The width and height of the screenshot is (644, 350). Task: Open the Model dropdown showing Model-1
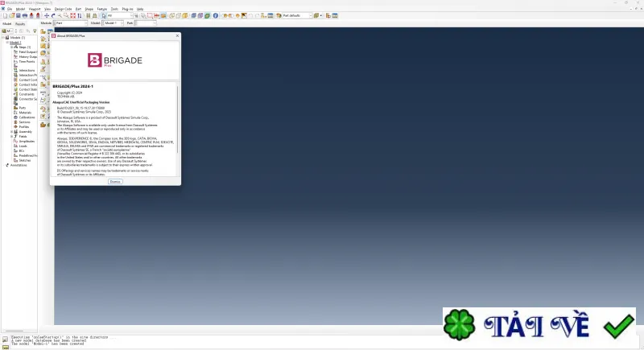click(x=113, y=23)
